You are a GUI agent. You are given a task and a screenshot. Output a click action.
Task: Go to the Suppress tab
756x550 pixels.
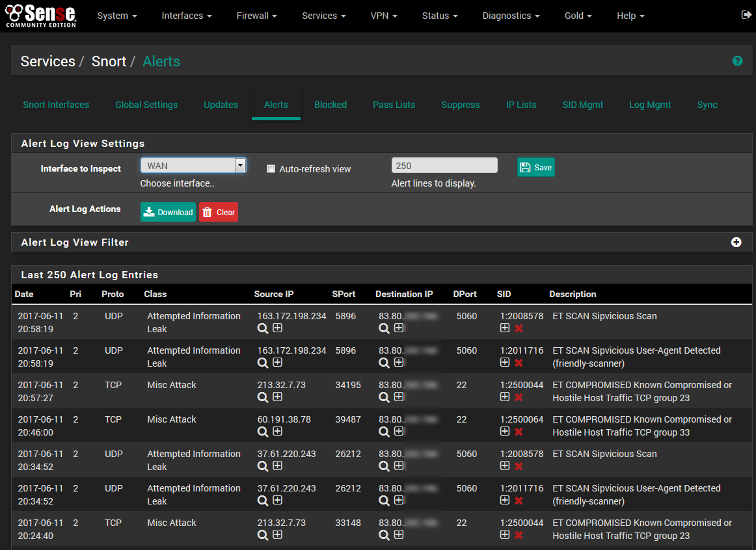[x=460, y=105]
